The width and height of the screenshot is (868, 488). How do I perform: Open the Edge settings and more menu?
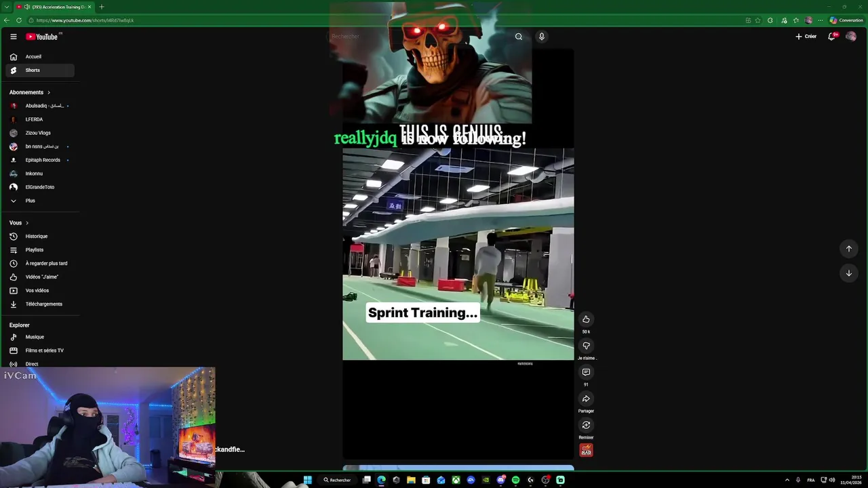[x=820, y=20]
